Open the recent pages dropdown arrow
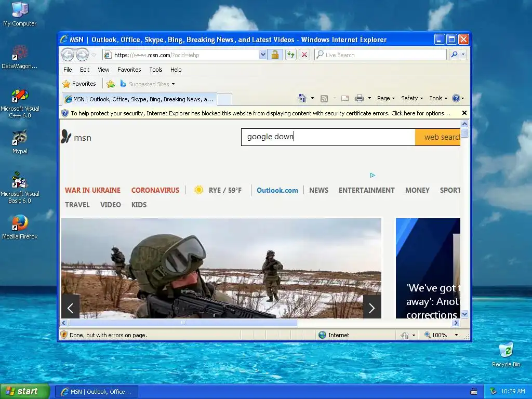 click(x=94, y=55)
